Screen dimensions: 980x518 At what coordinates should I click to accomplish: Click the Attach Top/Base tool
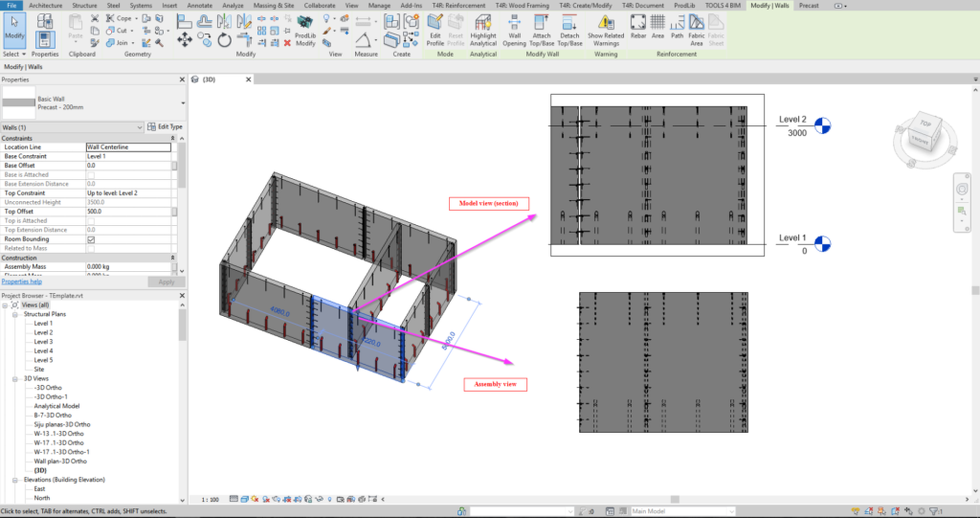coord(542,31)
